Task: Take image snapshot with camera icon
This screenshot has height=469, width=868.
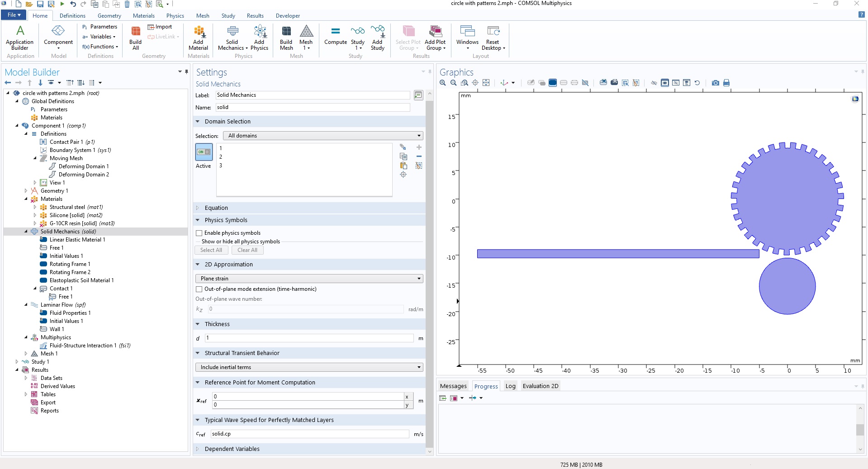Action: (x=715, y=83)
